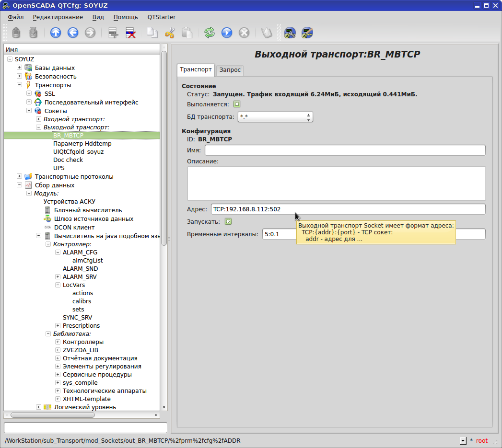Click the root user label in status bar
Viewport: 502px width, 448px height.
481,441
